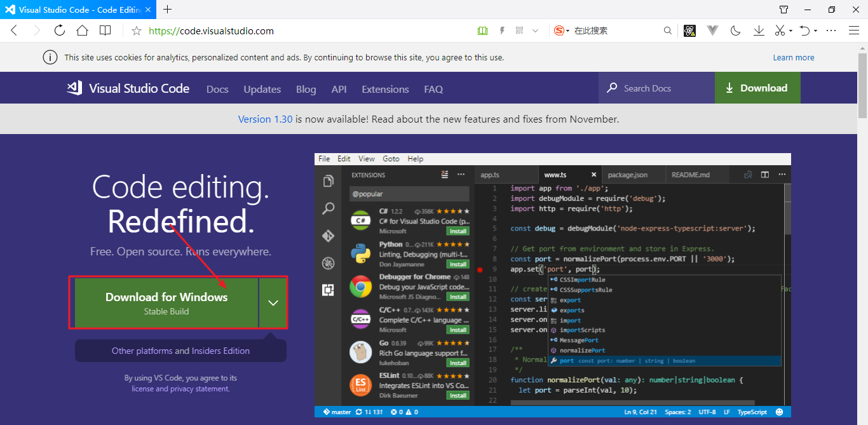Open the FAQ navigation item
The image size is (868, 425).
pos(433,89)
